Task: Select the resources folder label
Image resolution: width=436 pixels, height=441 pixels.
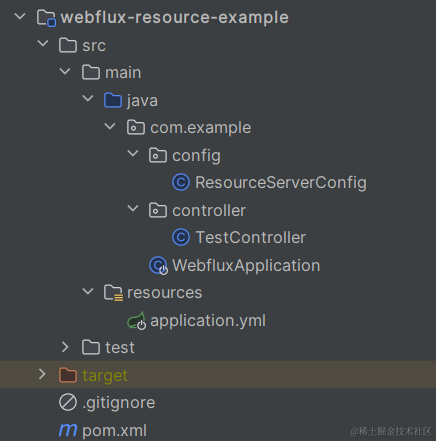Action: coord(165,293)
